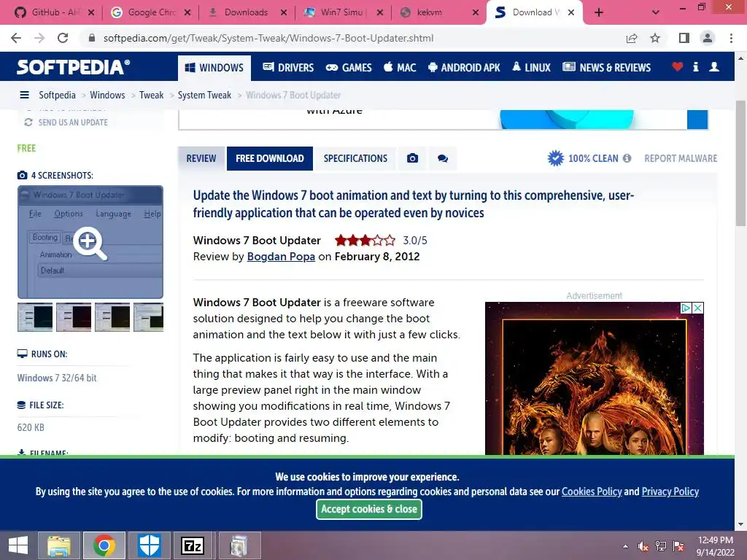Open the Chrome profile avatar

[708, 38]
